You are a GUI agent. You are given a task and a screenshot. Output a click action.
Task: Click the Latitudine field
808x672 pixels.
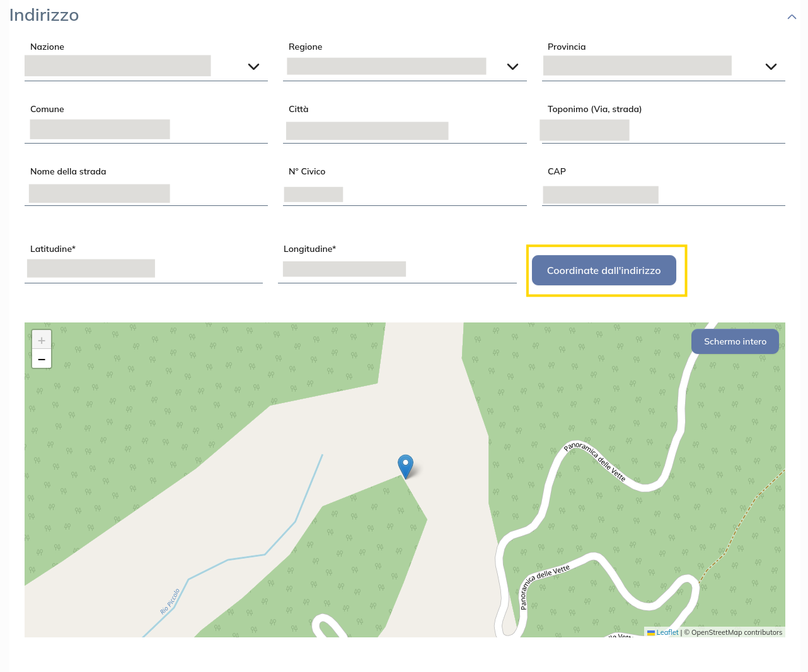point(143,270)
